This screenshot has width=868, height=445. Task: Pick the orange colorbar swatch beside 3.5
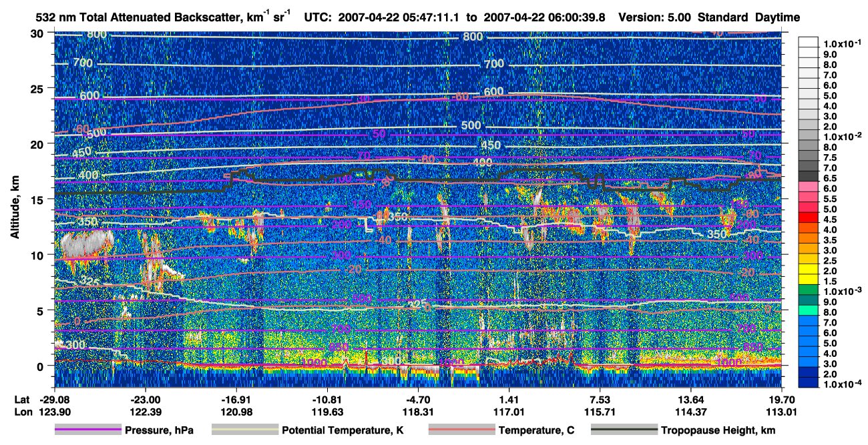tap(809, 238)
